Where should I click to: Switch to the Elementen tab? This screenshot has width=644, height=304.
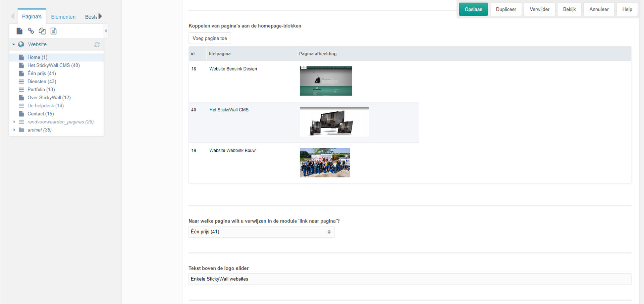pyautogui.click(x=63, y=17)
